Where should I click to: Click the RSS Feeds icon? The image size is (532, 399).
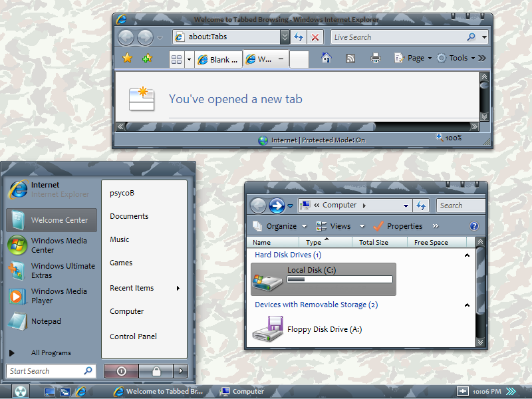pyautogui.click(x=350, y=59)
